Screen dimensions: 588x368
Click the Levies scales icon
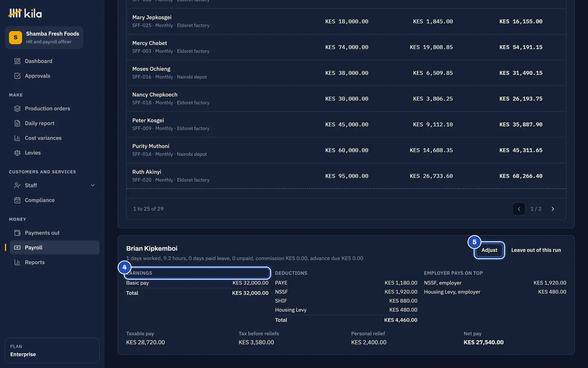click(x=17, y=153)
